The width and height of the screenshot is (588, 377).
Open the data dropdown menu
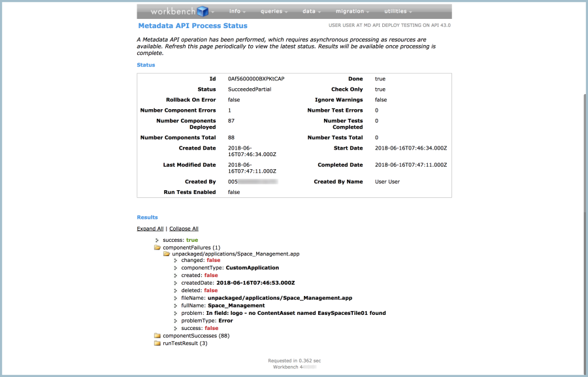click(312, 11)
